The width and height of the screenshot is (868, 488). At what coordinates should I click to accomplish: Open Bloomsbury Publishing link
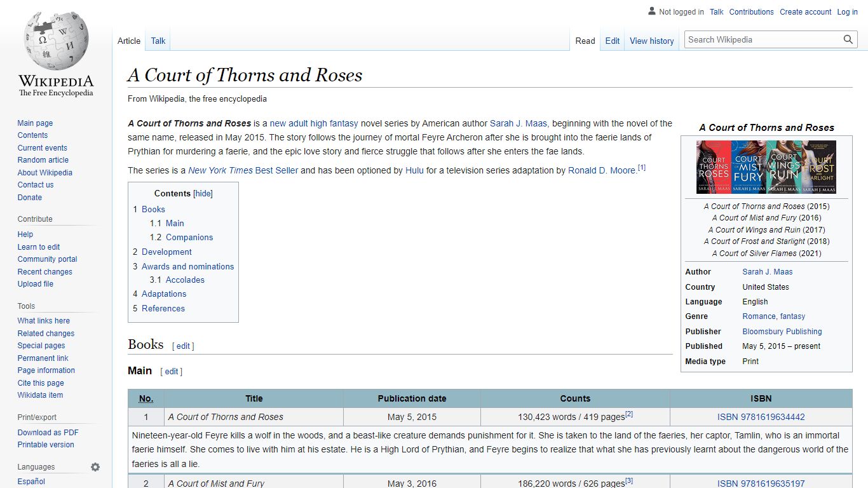782,332
